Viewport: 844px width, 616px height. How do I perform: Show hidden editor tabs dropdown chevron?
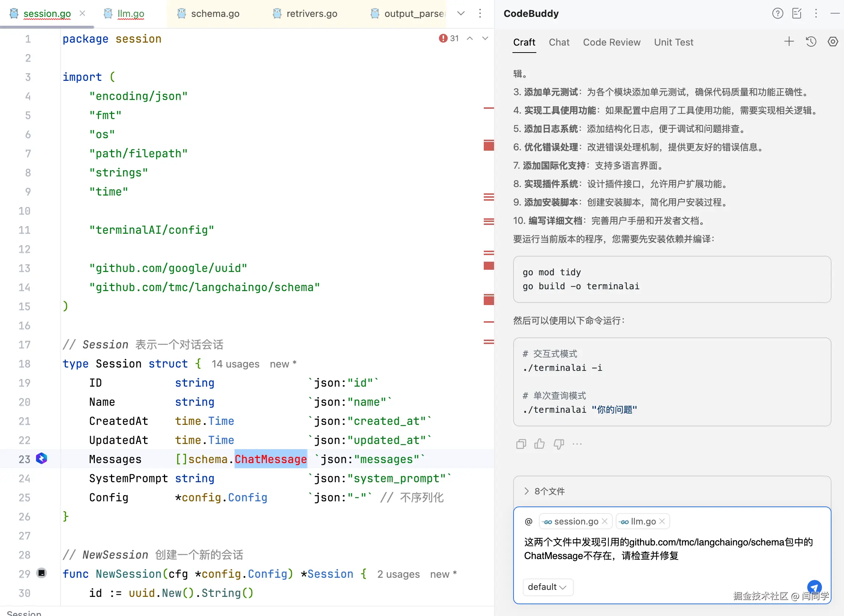[461, 14]
